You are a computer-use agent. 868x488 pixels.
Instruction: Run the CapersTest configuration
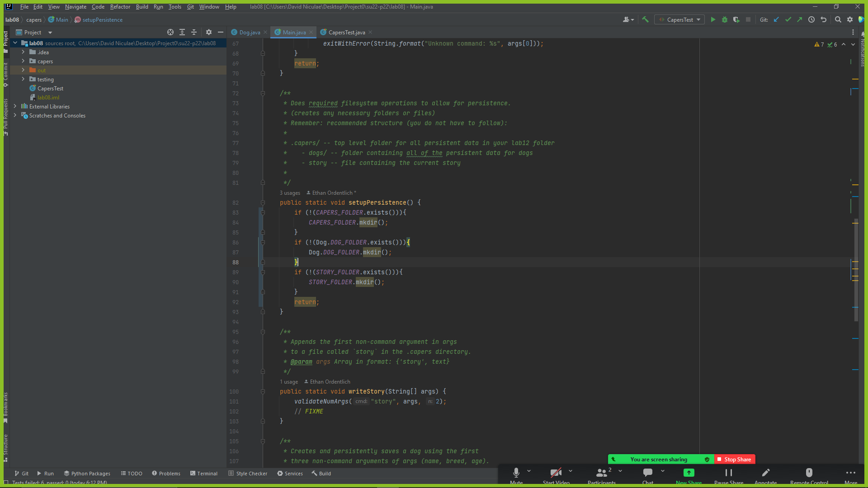[x=713, y=19]
